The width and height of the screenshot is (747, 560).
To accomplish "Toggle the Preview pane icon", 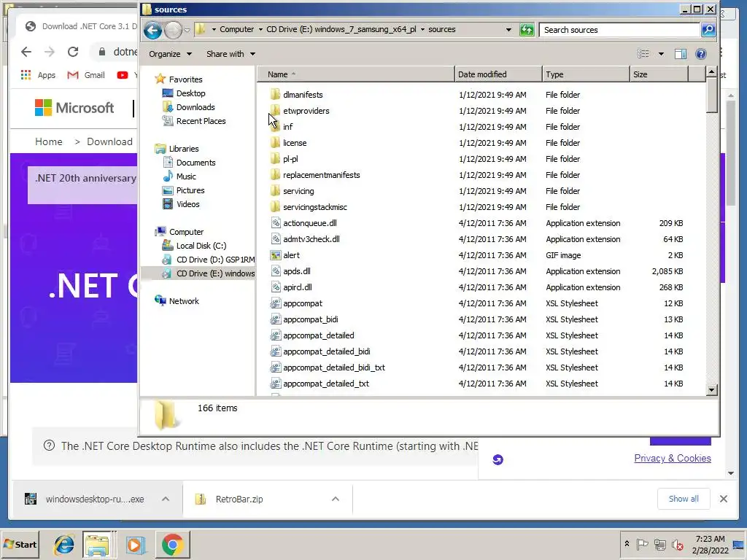I will pos(681,54).
